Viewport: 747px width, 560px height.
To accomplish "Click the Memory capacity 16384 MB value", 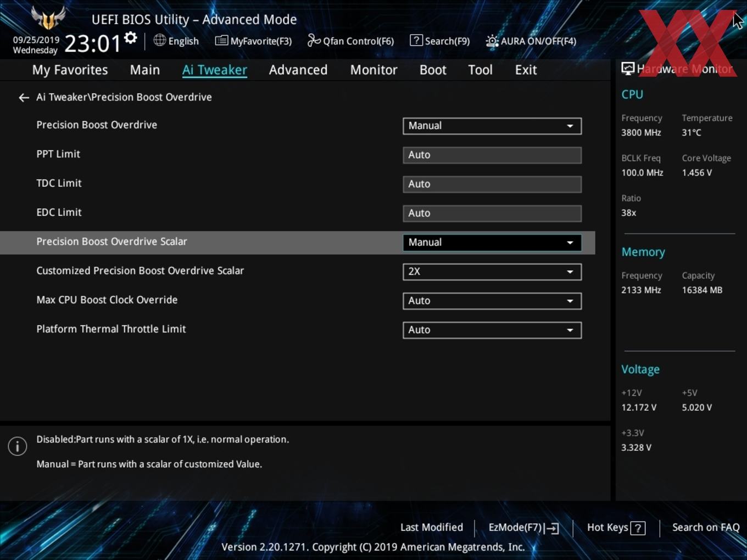I will click(702, 290).
